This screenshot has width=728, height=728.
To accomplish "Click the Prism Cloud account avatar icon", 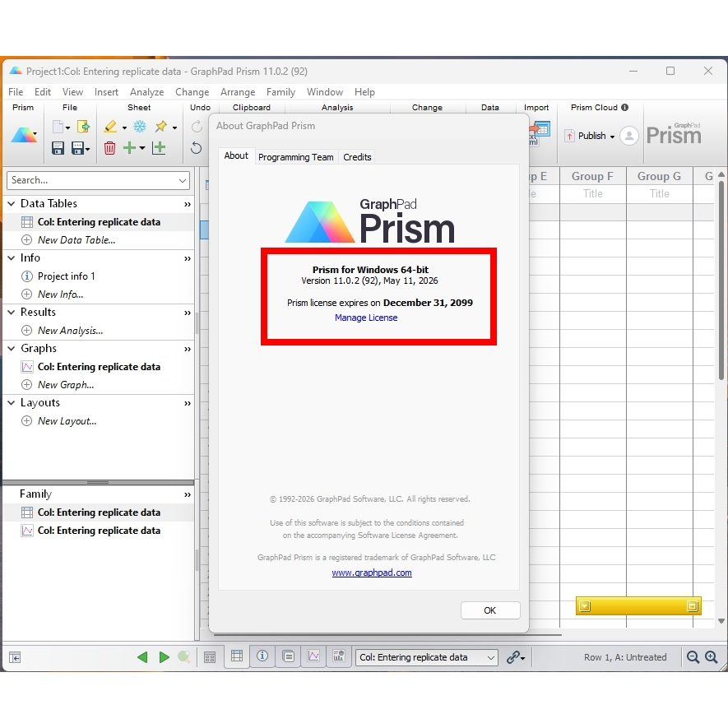I will point(629,136).
